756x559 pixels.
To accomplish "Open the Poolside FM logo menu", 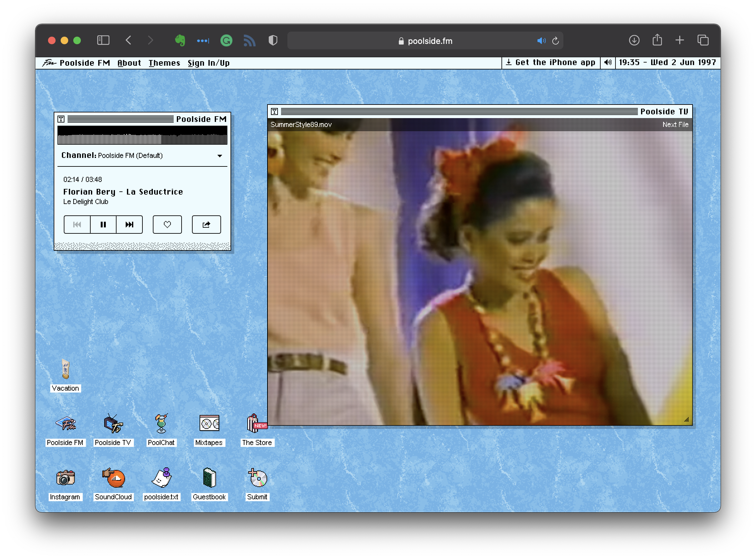I will click(76, 63).
